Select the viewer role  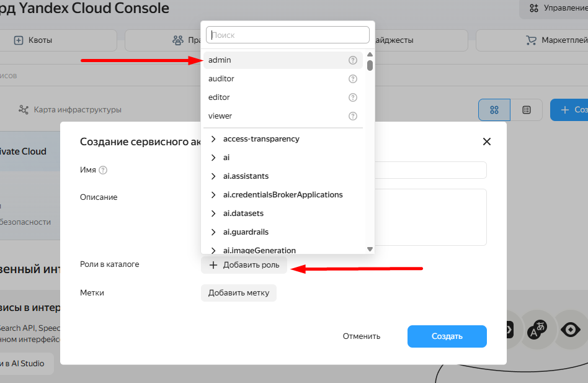tap(283, 116)
